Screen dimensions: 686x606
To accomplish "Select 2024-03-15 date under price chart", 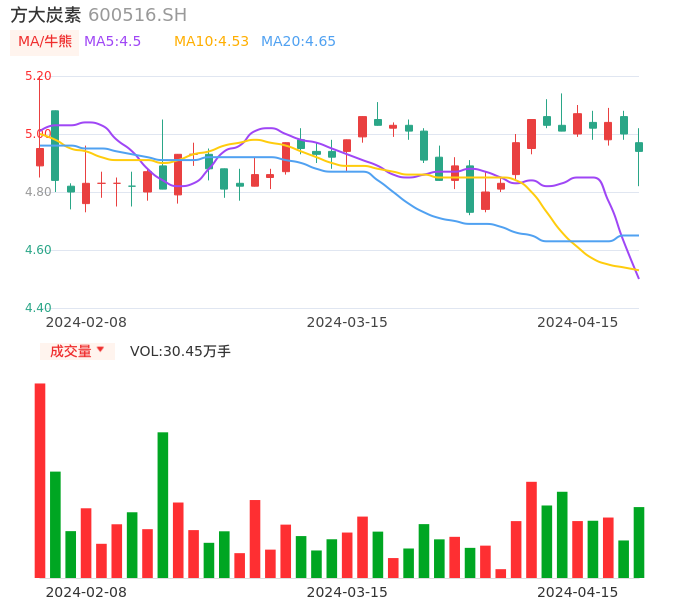I will click(347, 322).
